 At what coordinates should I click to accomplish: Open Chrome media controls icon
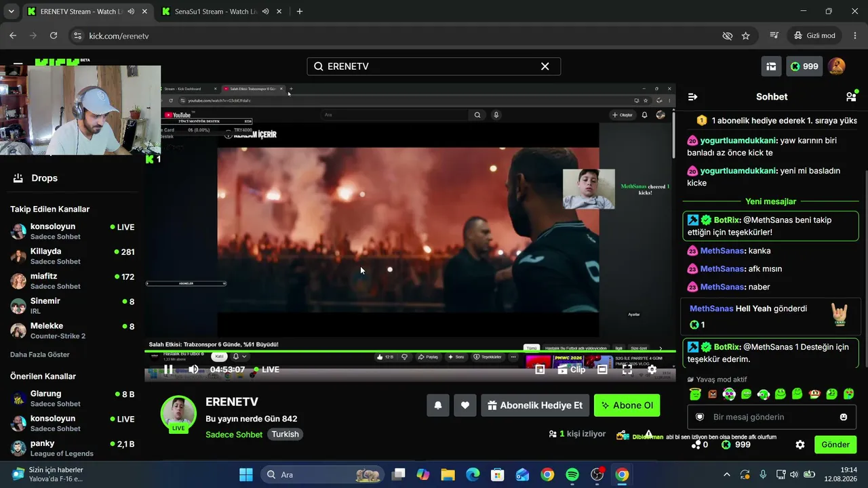774,36
